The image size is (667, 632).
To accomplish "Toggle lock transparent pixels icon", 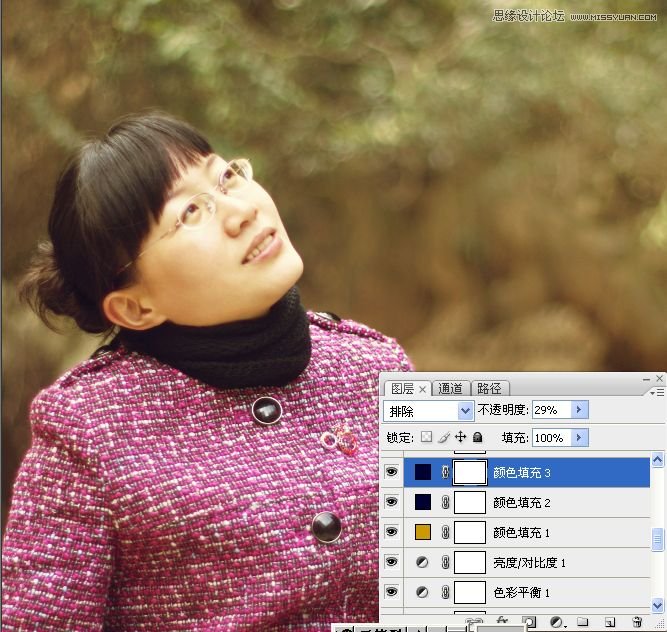I will click(x=426, y=437).
